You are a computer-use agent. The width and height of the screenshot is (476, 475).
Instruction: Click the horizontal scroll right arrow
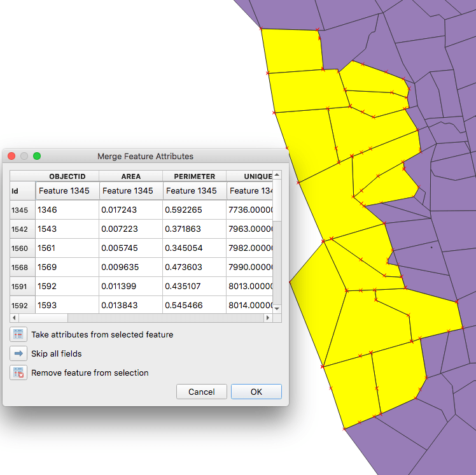[x=268, y=318]
